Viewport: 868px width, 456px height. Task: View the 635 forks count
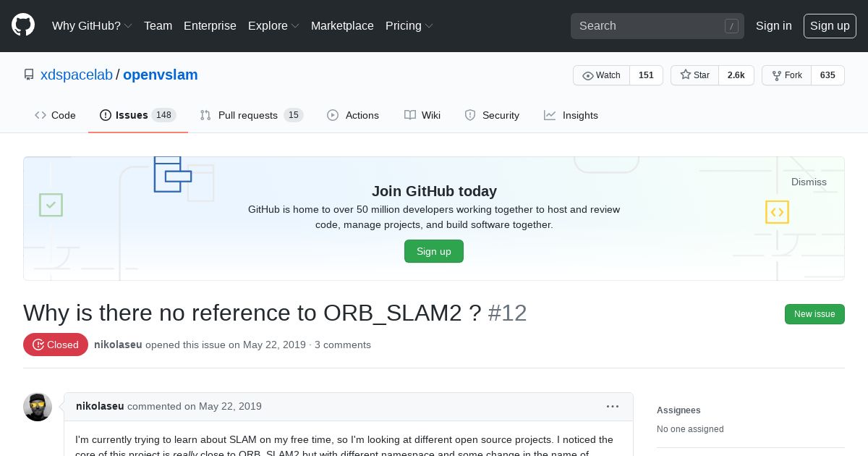pyautogui.click(x=827, y=75)
